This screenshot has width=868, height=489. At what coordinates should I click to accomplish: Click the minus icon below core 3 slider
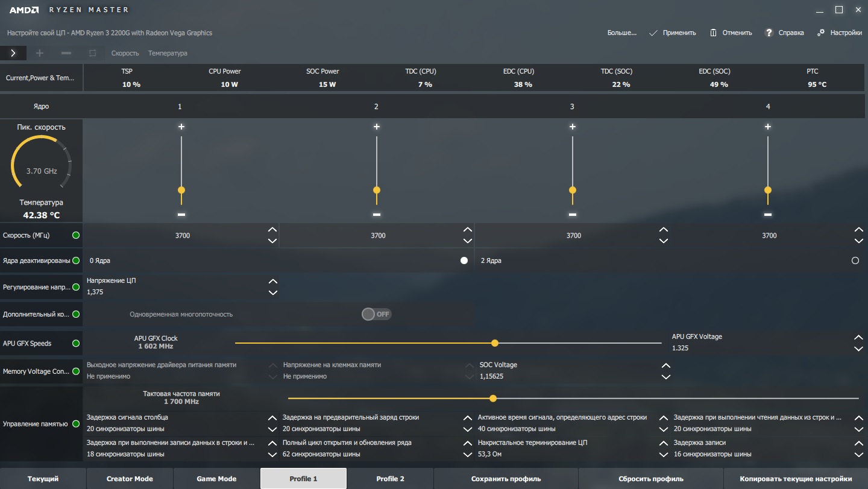pos(573,215)
